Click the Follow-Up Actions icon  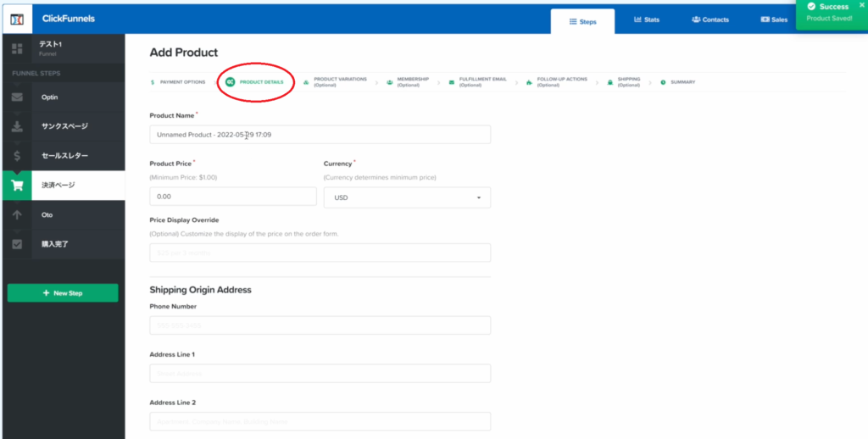click(x=529, y=82)
